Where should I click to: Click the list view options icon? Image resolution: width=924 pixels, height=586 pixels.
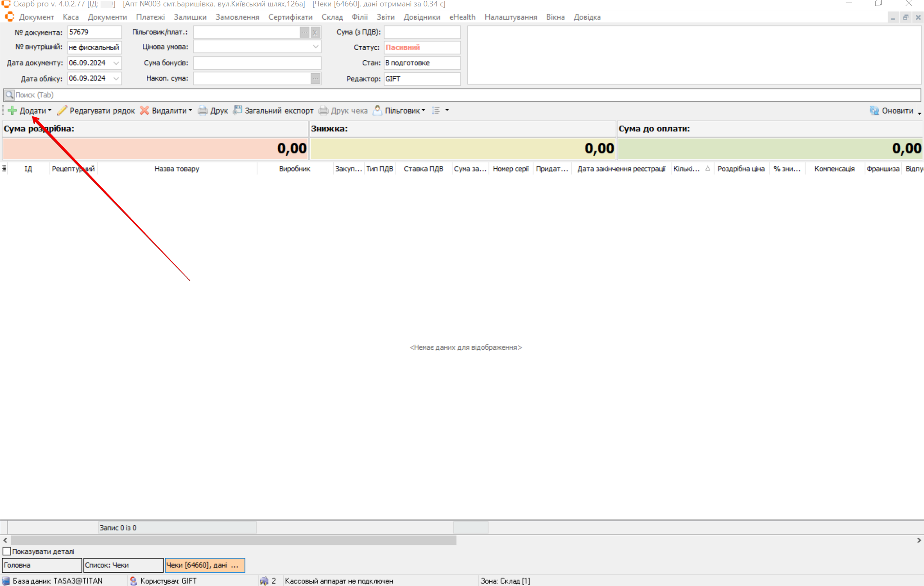point(436,110)
